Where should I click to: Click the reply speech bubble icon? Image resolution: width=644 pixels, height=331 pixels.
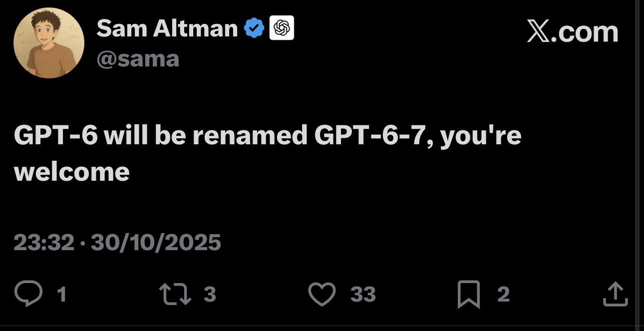pyautogui.click(x=28, y=294)
